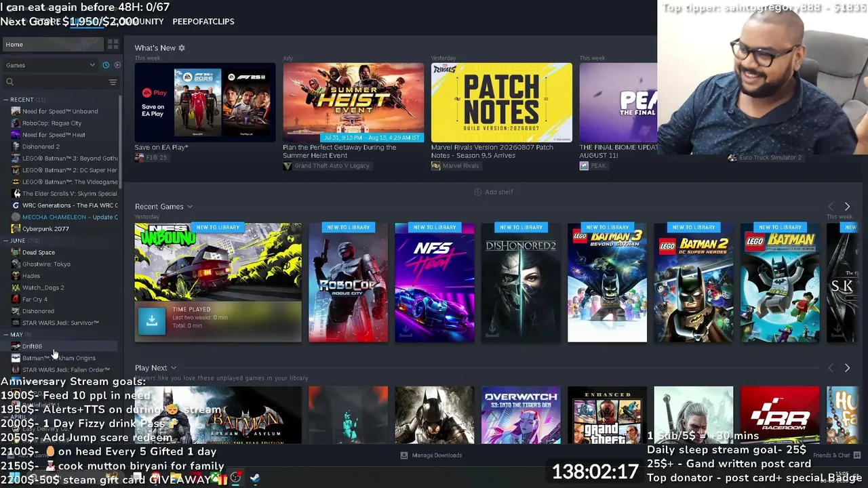Click the library search input field
The width and height of the screenshot is (868, 488).
pyautogui.click(x=60, y=82)
